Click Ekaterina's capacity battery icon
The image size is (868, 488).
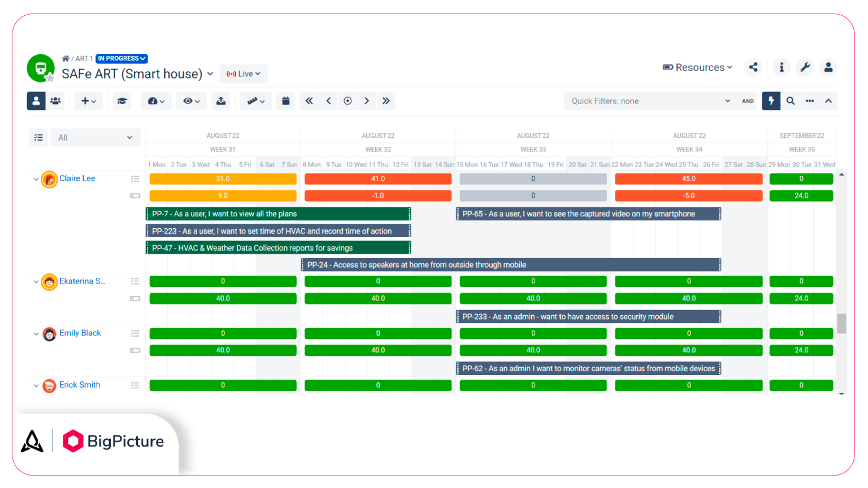click(x=135, y=298)
